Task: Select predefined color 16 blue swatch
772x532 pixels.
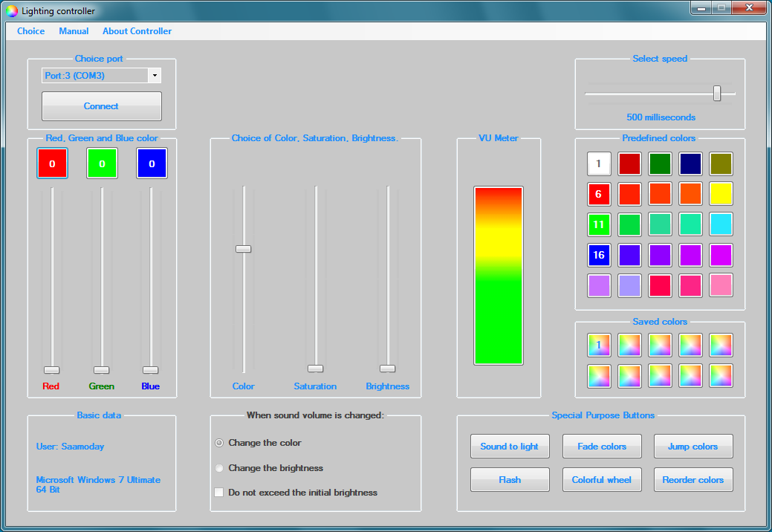Action: pyautogui.click(x=599, y=255)
